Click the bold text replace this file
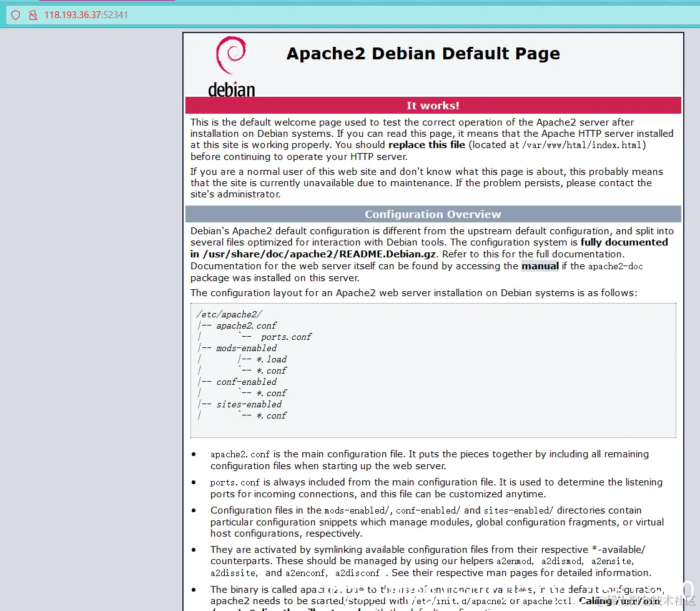The image size is (700, 611). (426, 145)
